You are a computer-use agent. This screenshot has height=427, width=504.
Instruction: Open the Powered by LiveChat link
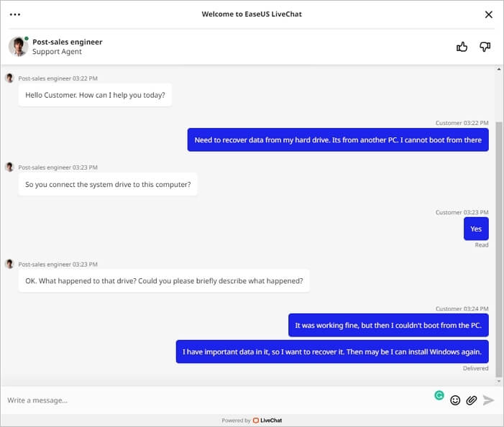[x=252, y=421]
